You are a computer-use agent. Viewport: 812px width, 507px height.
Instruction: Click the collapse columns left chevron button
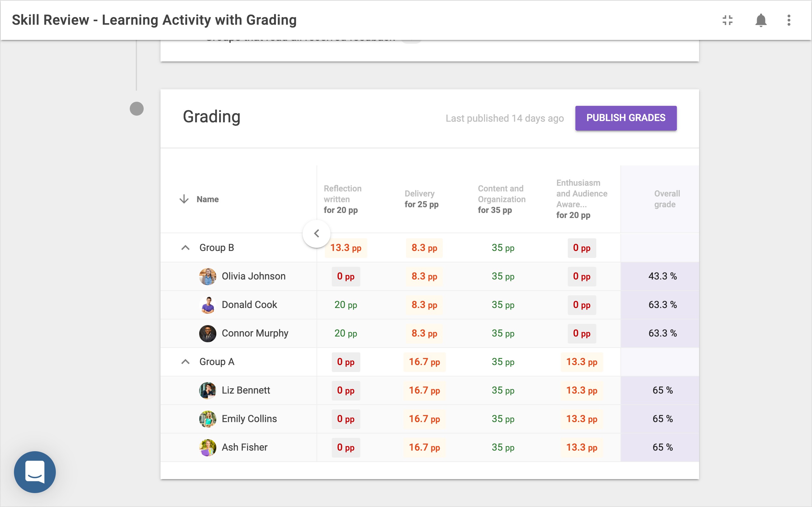coord(316,234)
